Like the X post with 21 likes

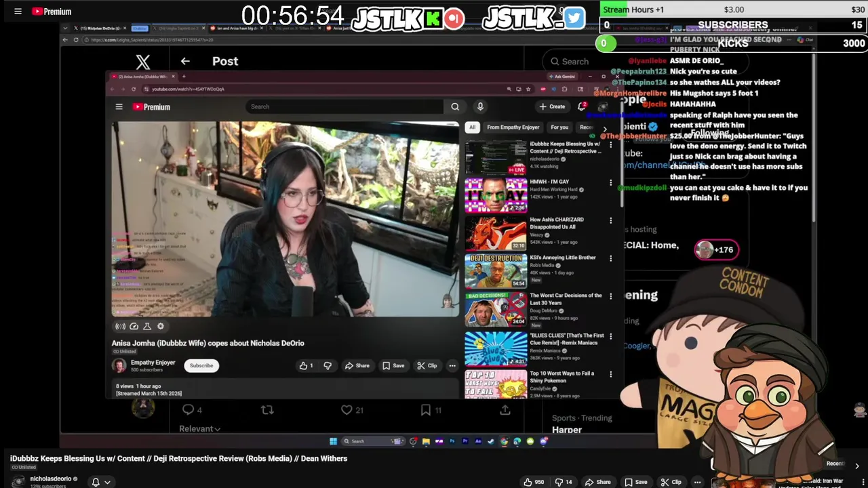pos(347,409)
